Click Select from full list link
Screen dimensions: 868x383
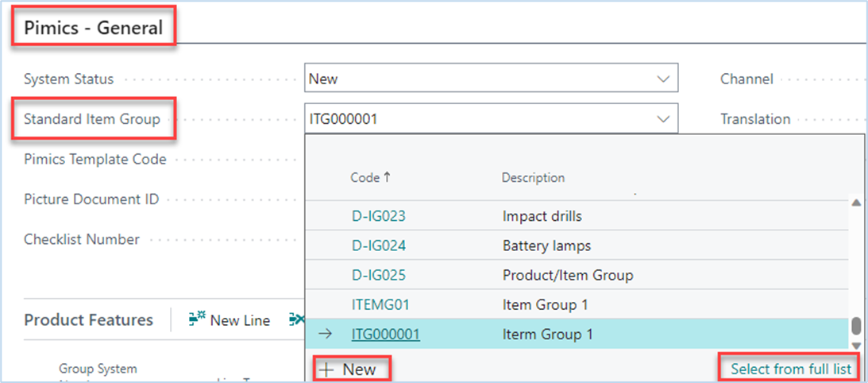tap(790, 369)
